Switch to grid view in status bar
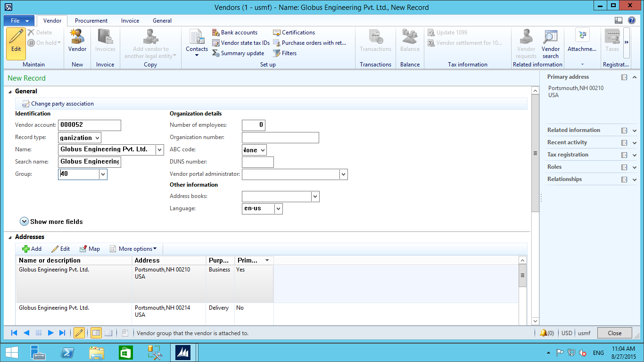 tap(108, 333)
